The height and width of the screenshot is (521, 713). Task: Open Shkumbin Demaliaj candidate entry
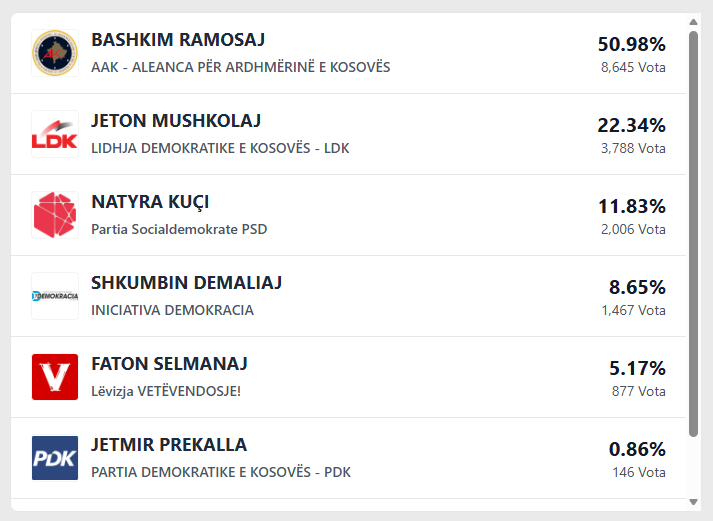[186, 283]
